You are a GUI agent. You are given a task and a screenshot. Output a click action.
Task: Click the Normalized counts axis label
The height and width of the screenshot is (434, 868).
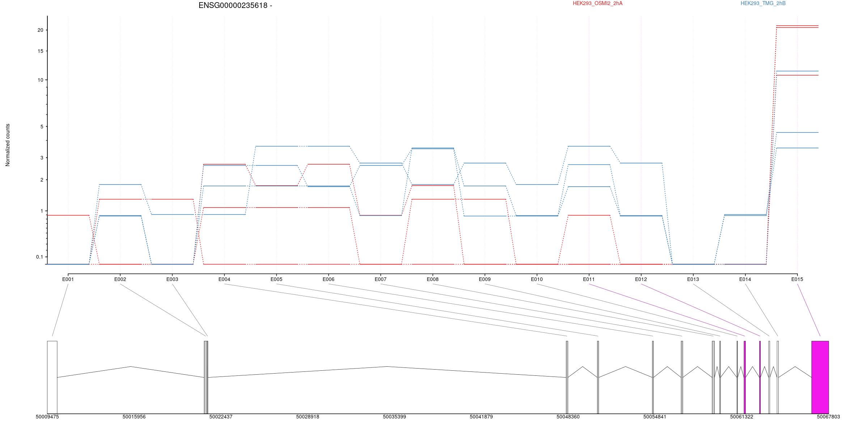pos(8,145)
